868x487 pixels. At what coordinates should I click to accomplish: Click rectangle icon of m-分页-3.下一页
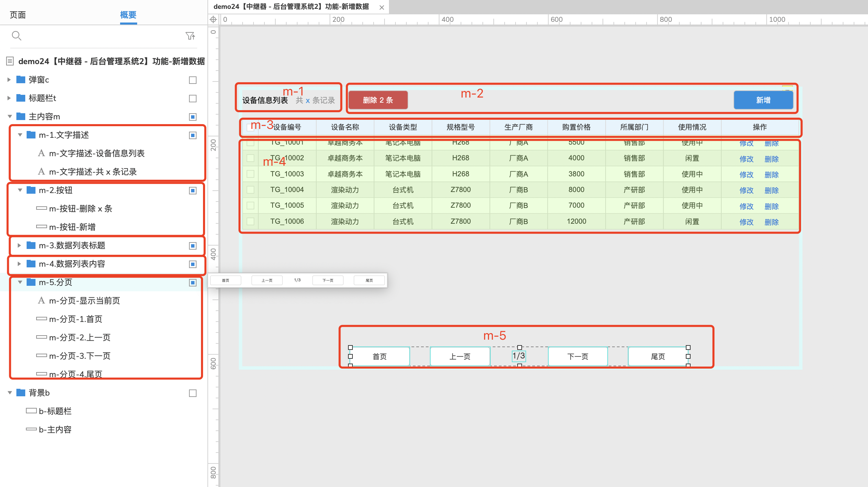click(42, 355)
